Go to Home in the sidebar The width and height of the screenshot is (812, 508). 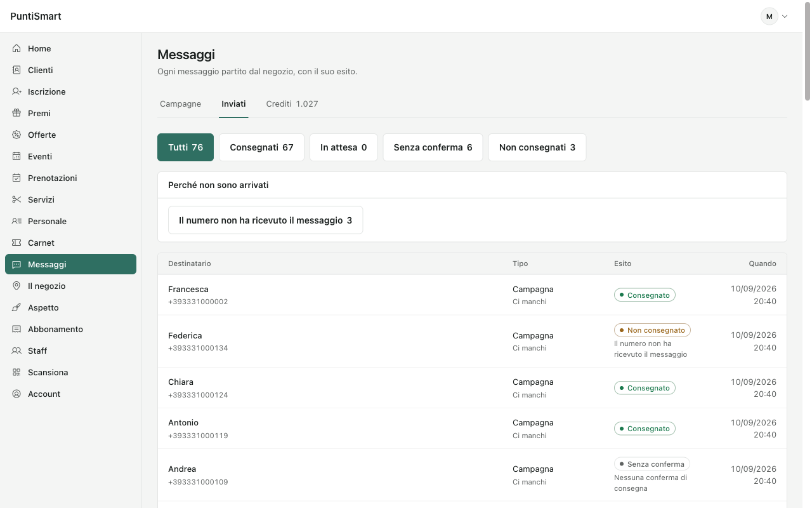(70, 48)
